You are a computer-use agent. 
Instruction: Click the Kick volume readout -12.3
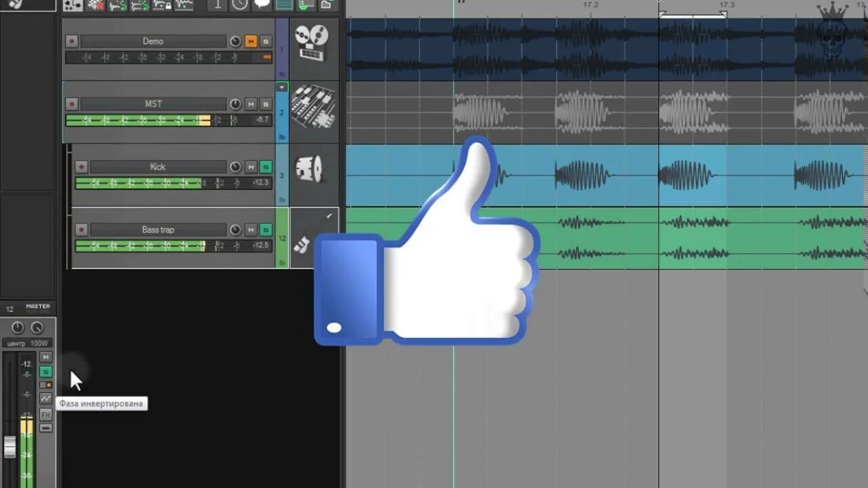tap(261, 183)
